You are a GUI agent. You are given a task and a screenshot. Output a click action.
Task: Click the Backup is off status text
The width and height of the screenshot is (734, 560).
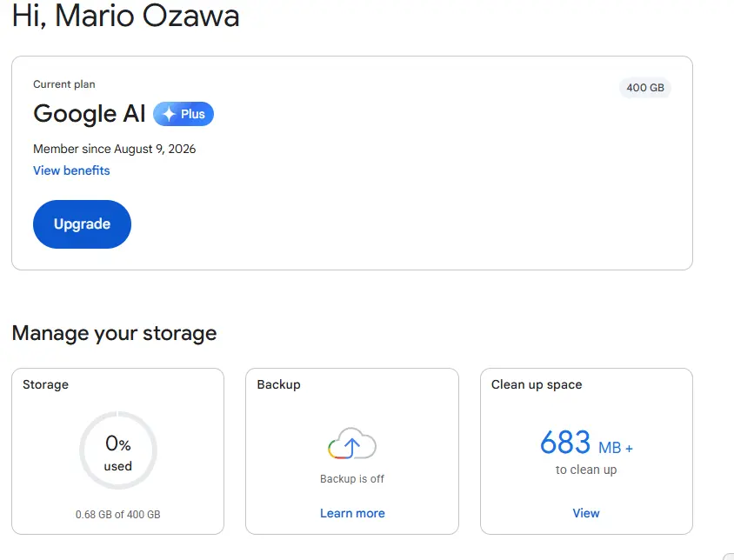(352, 479)
